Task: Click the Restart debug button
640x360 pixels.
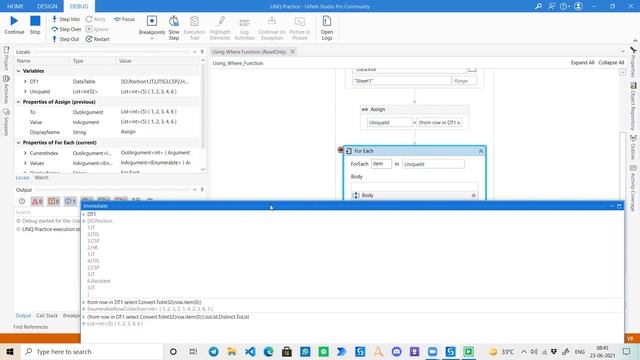Action: [x=98, y=39]
